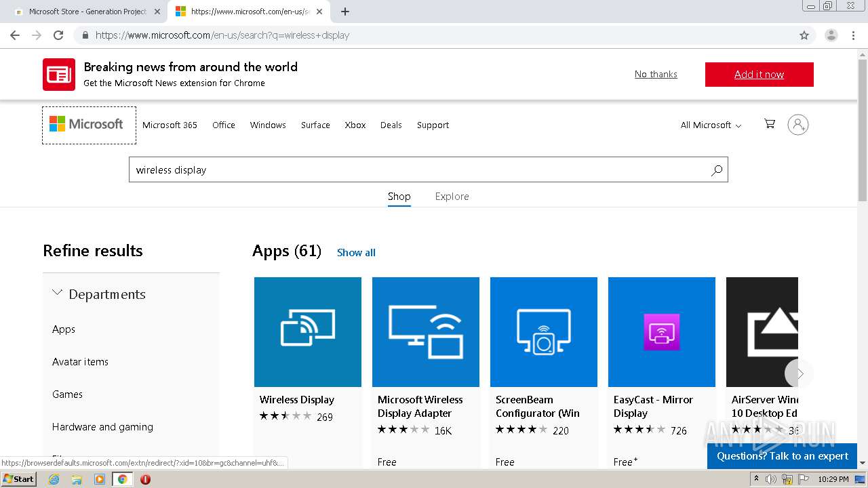The height and width of the screenshot is (488, 868).
Task: Click Questions? Talk to an expert
Action: (x=783, y=456)
